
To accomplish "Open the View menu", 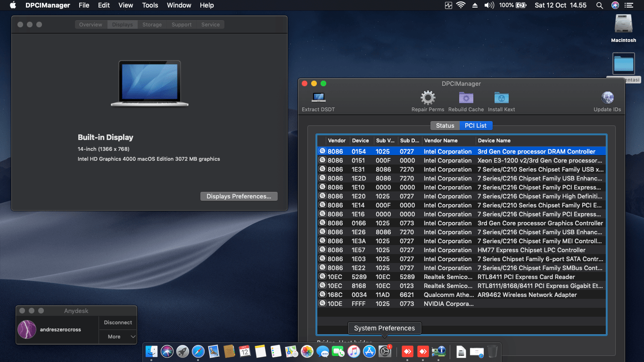I will [125, 5].
